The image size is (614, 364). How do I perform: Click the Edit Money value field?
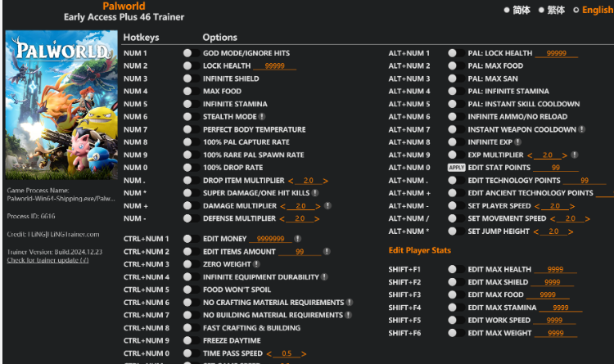coord(275,239)
